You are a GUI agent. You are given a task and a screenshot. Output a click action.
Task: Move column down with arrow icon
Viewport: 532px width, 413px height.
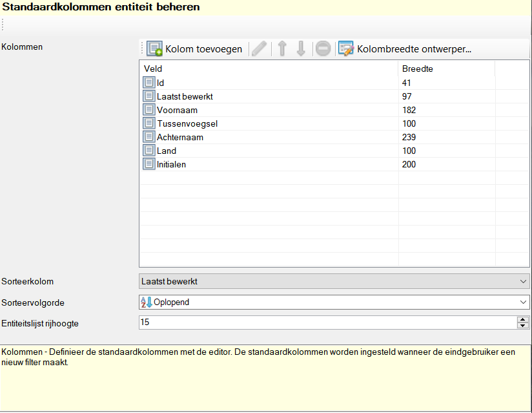(x=301, y=49)
